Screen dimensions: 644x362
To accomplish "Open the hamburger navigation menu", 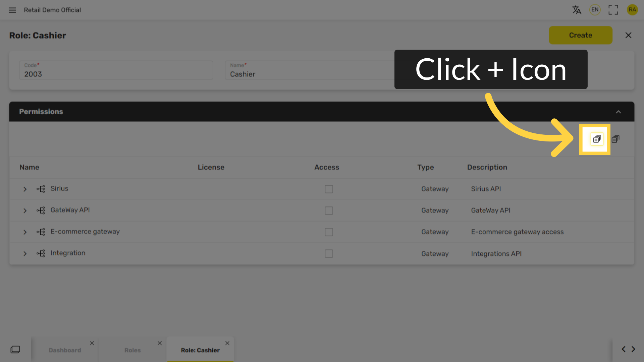I will tap(12, 10).
